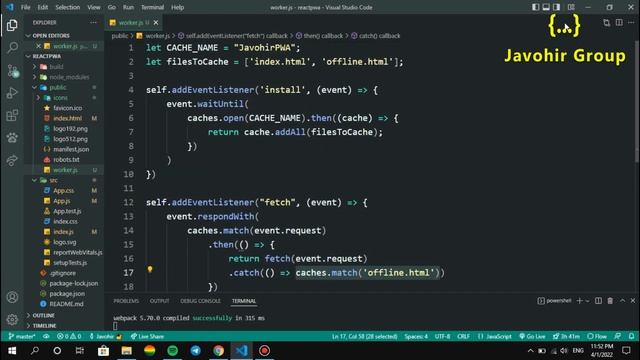Click the editor vertical scrollbar

(x=637, y=102)
